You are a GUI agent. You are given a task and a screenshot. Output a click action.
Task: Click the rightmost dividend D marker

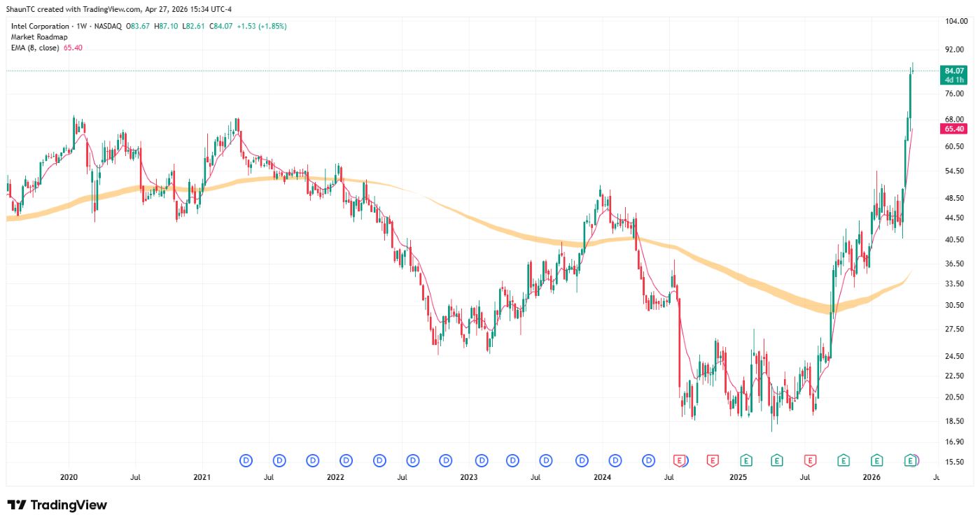[649, 460]
